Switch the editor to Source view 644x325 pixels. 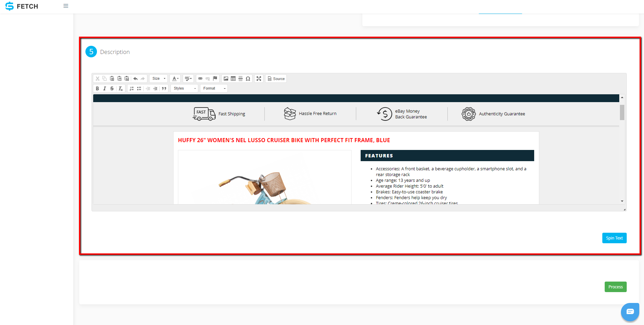(276, 79)
